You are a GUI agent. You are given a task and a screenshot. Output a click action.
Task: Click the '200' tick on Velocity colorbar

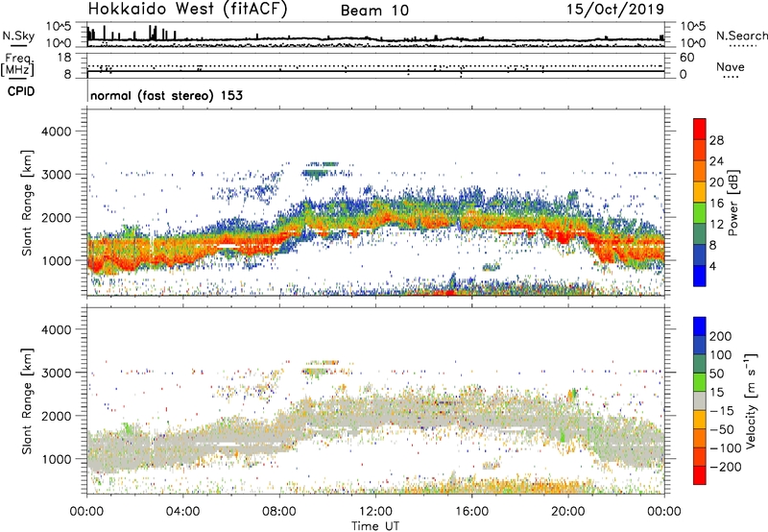point(721,336)
